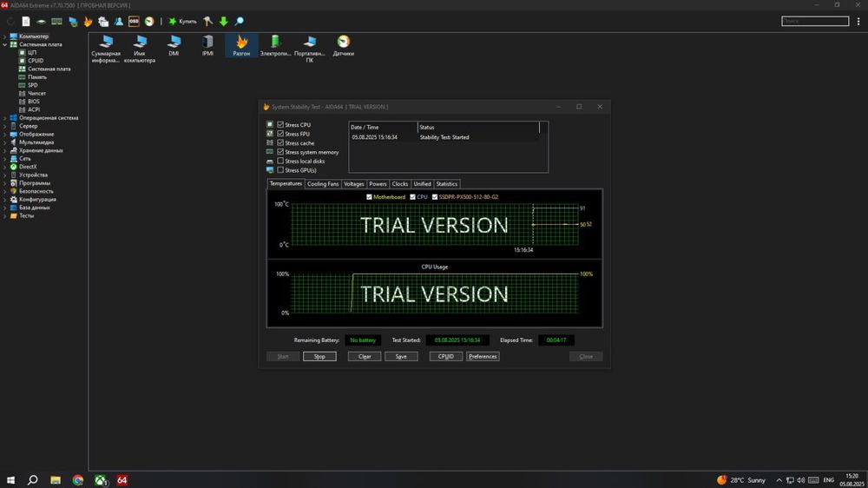Open the Суммарная информация icon
The height and width of the screenshot is (488, 868).
pyautogui.click(x=106, y=42)
